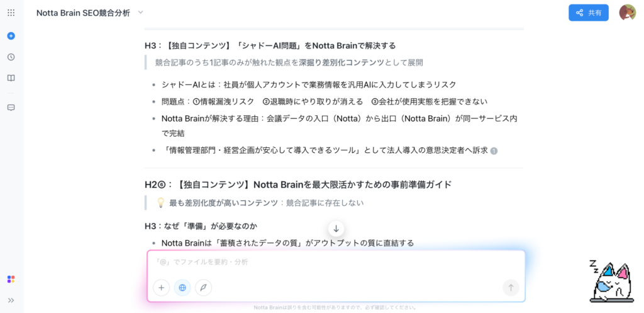Click the 共有 share button

coord(588,13)
